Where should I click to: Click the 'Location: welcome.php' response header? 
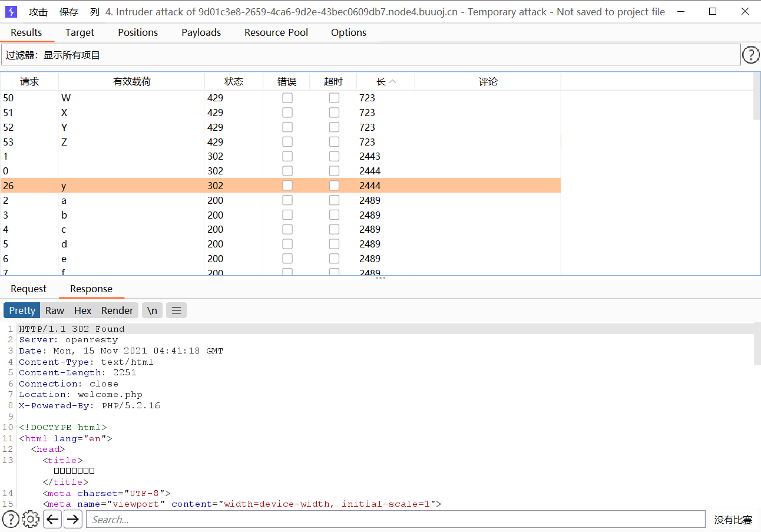pos(81,395)
